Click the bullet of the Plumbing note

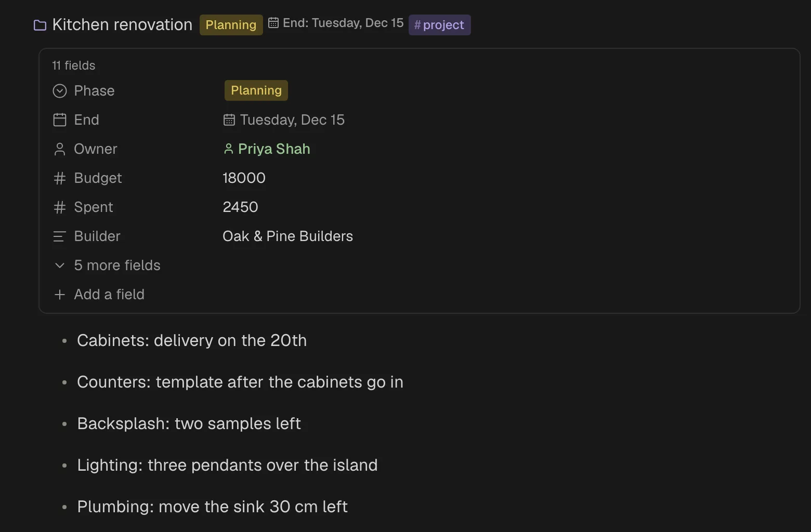pyautogui.click(x=64, y=507)
